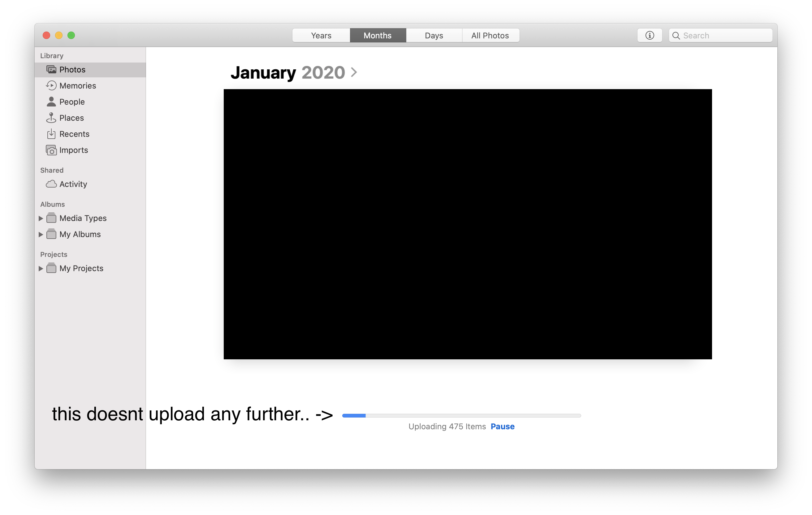Open Places using the map pin icon
812x515 pixels.
click(x=51, y=118)
